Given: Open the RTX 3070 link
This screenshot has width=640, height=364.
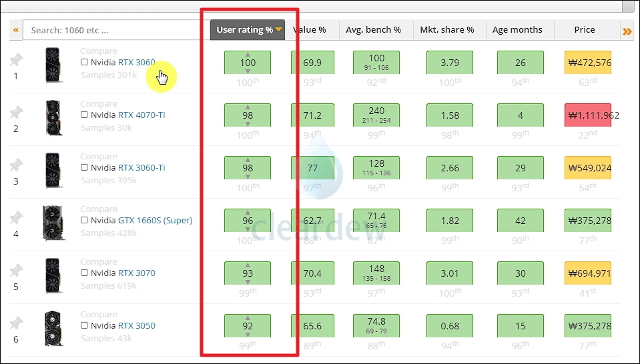Looking at the screenshot, I should 137,273.
